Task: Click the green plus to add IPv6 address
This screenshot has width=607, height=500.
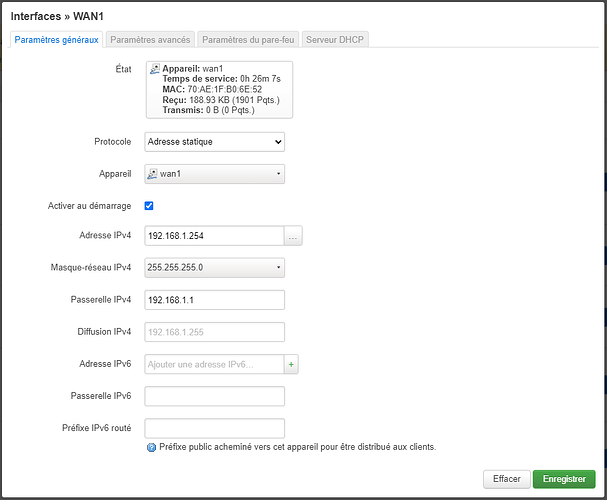Action: click(292, 365)
